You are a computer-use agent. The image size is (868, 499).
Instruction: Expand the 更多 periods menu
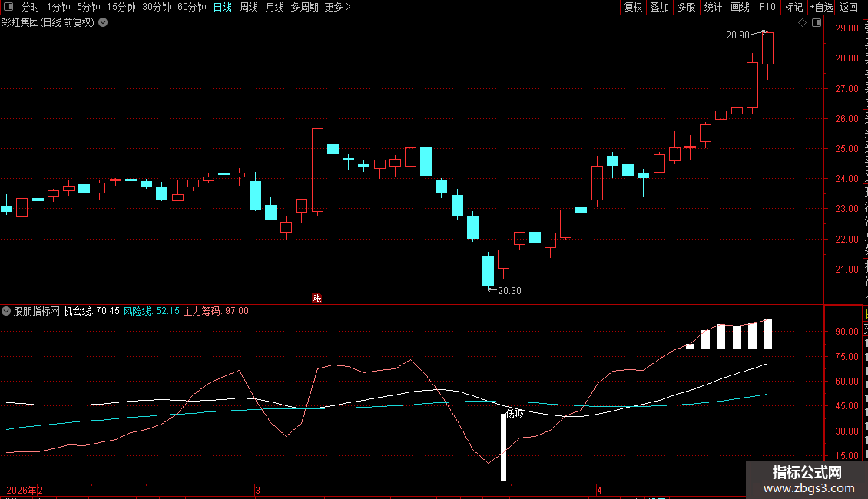coord(337,7)
